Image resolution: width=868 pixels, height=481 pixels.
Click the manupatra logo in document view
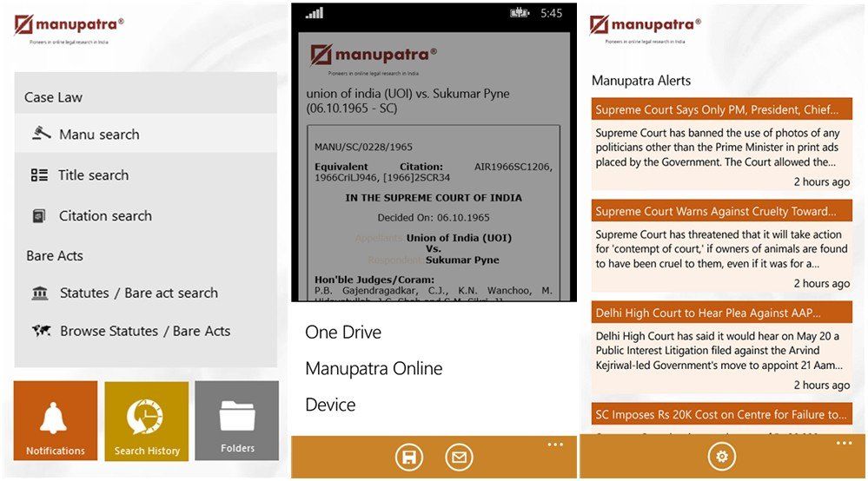[373, 58]
